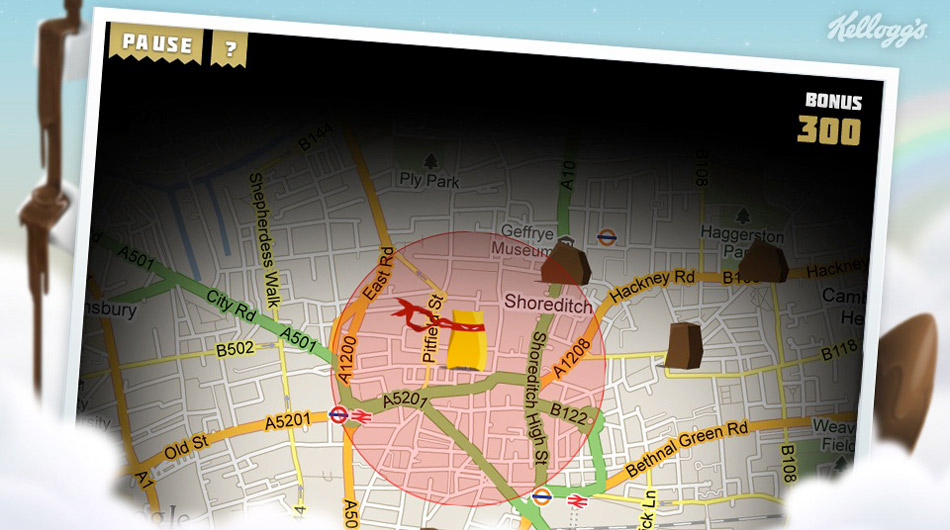Click the Hackney Rd label
This screenshot has width=950, height=530.
coord(653,286)
